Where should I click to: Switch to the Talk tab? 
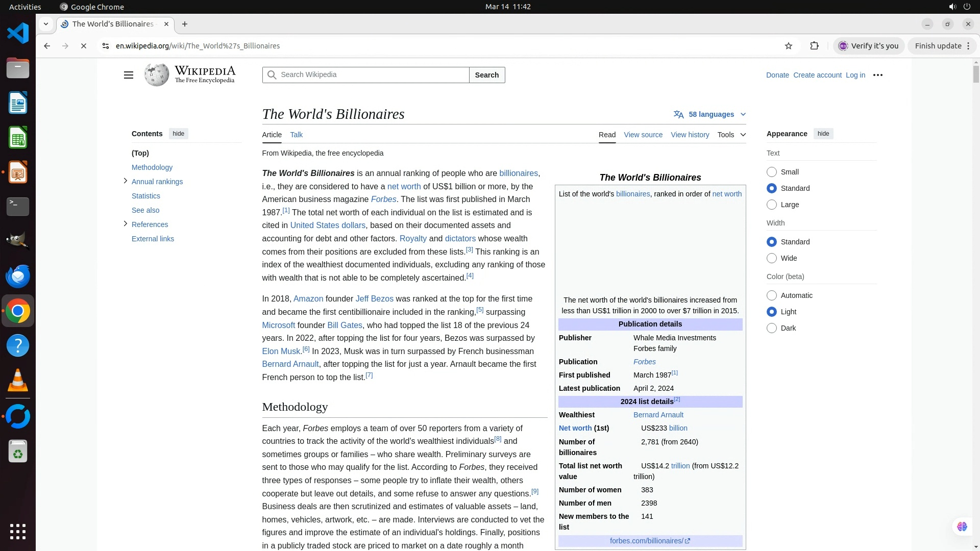click(296, 135)
